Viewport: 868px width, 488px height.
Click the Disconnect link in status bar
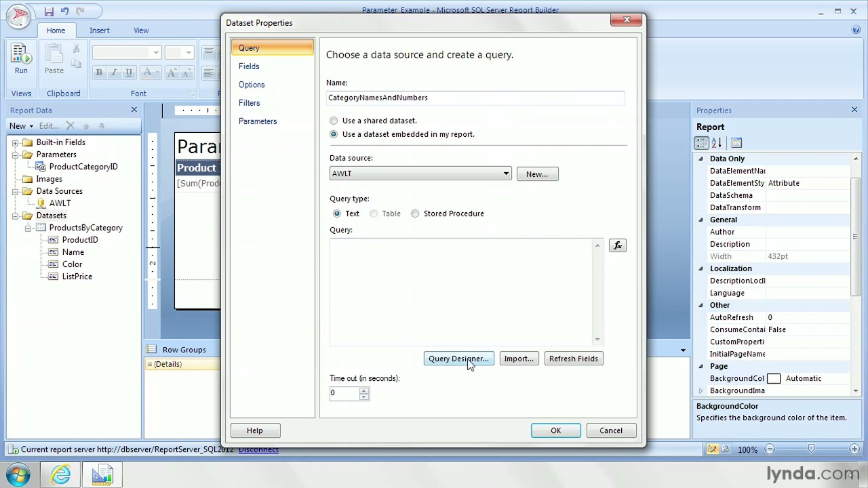258,449
